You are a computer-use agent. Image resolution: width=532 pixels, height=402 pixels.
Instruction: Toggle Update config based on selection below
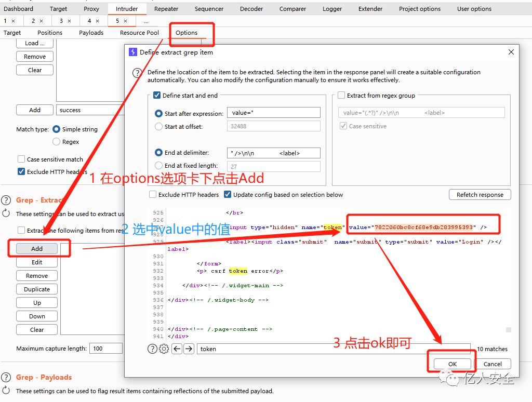click(228, 195)
